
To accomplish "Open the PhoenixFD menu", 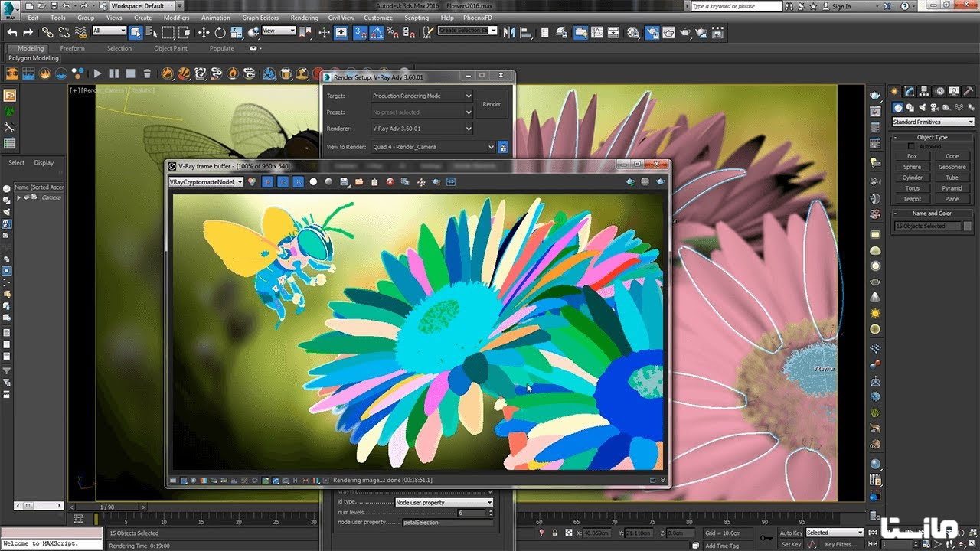I will [477, 18].
